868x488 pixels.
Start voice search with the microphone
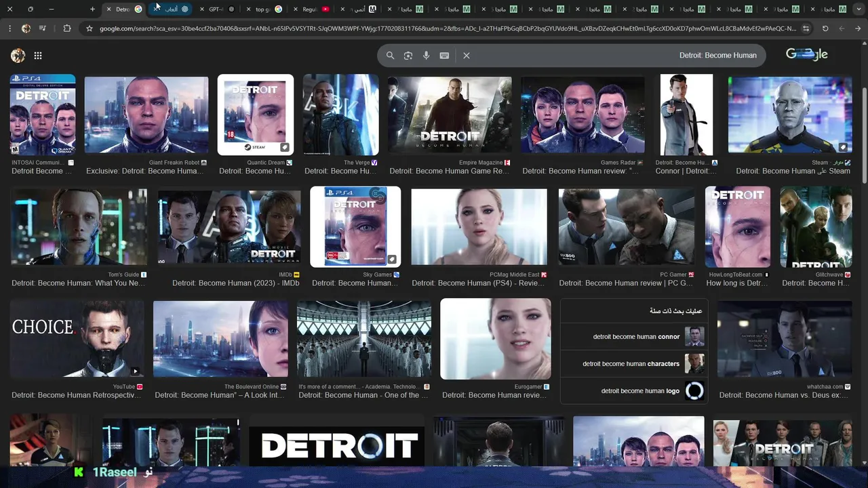tap(427, 56)
